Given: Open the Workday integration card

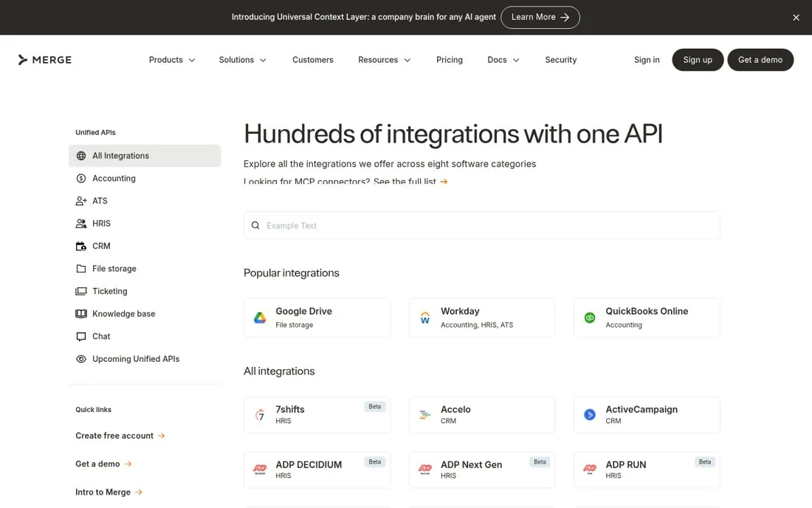Looking at the screenshot, I should [481, 318].
